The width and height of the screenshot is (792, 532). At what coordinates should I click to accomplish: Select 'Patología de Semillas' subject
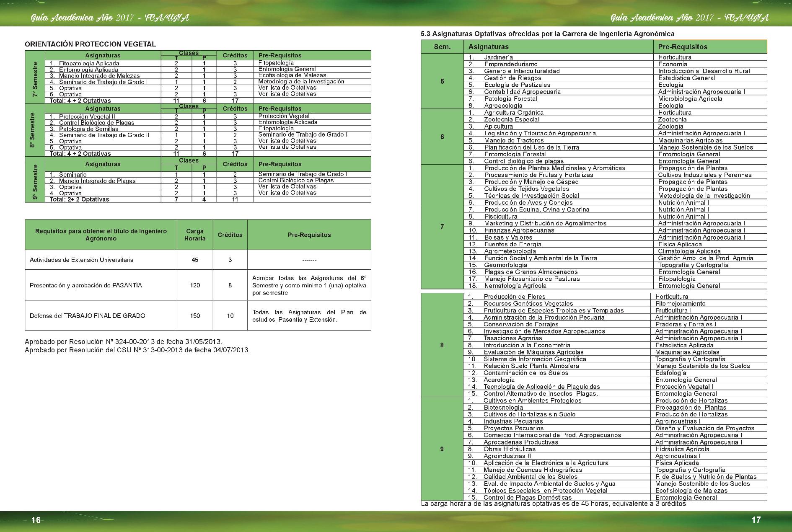(x=88, y=129)
